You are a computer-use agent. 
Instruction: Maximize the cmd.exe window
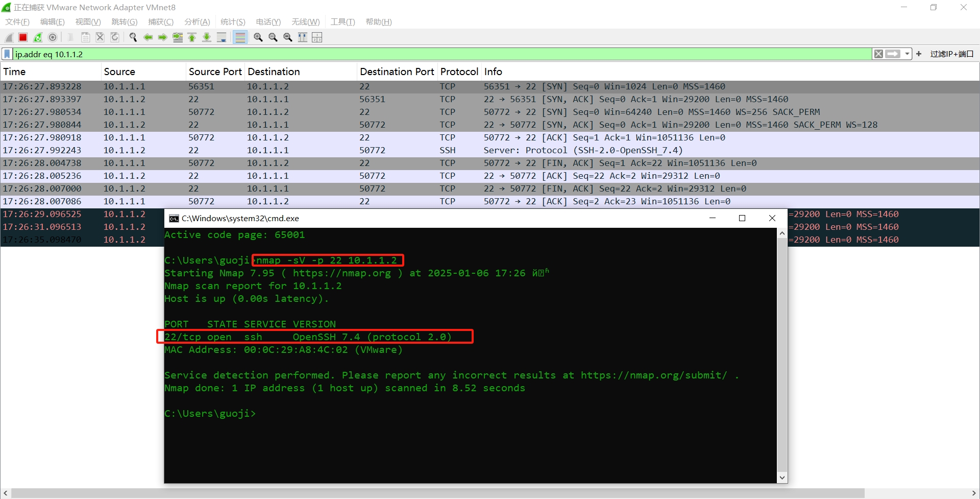[742, 218]
